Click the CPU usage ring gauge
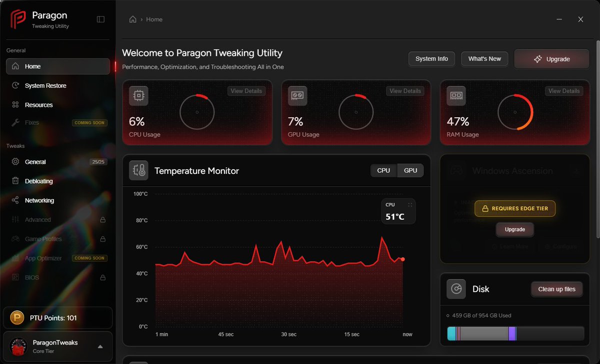 [x=197, y=112]
